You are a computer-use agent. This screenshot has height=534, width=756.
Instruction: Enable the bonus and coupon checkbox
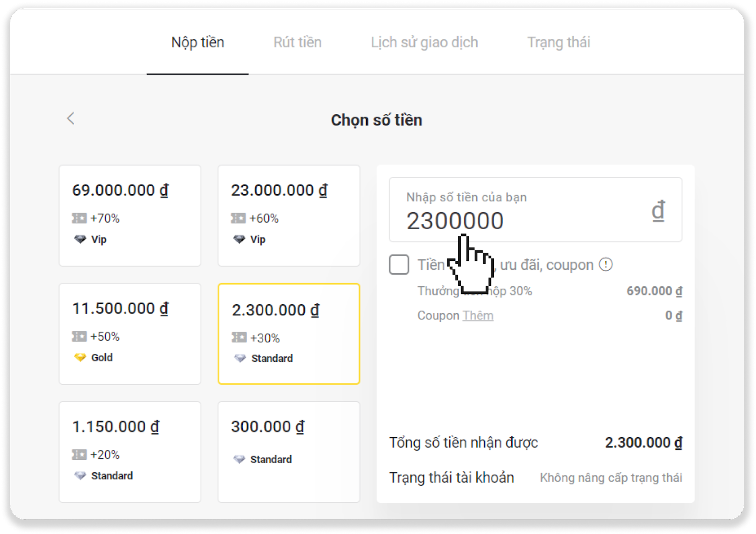pos(399,265)
